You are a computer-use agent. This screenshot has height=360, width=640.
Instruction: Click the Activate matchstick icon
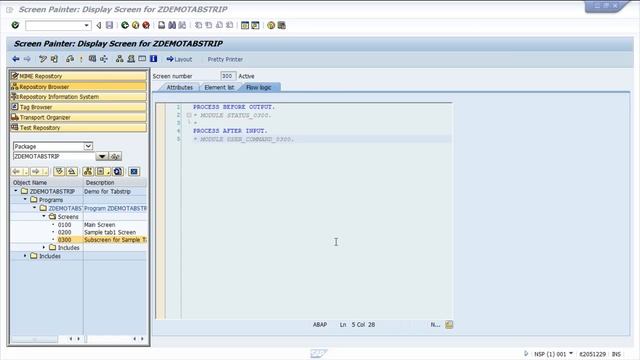[81, 59]
